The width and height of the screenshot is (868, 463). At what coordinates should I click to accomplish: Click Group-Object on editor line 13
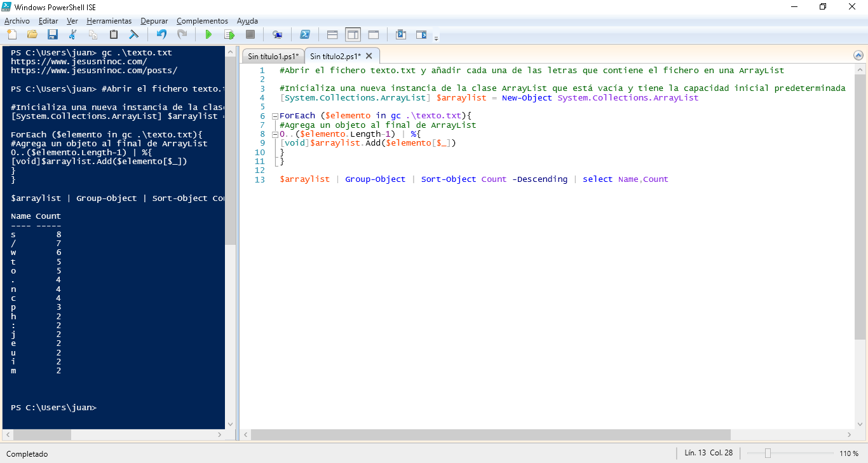click(x=376, y=179)
